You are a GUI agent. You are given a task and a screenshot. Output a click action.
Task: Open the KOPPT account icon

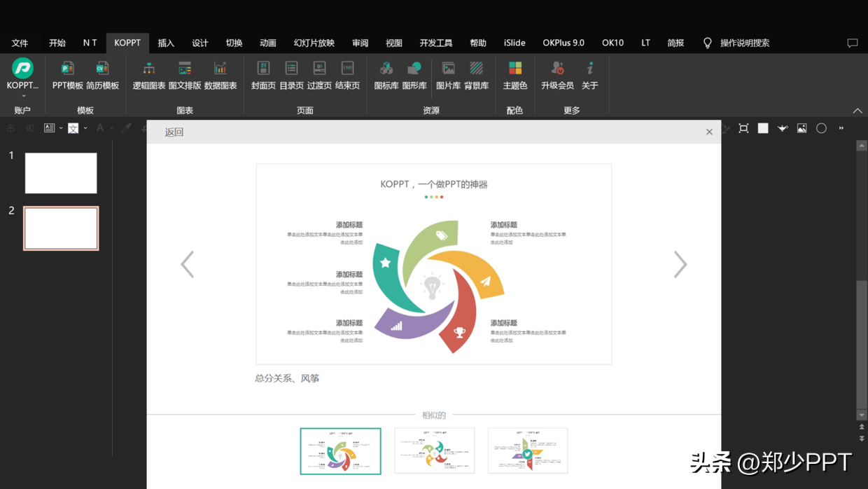(x=22, y=68)
